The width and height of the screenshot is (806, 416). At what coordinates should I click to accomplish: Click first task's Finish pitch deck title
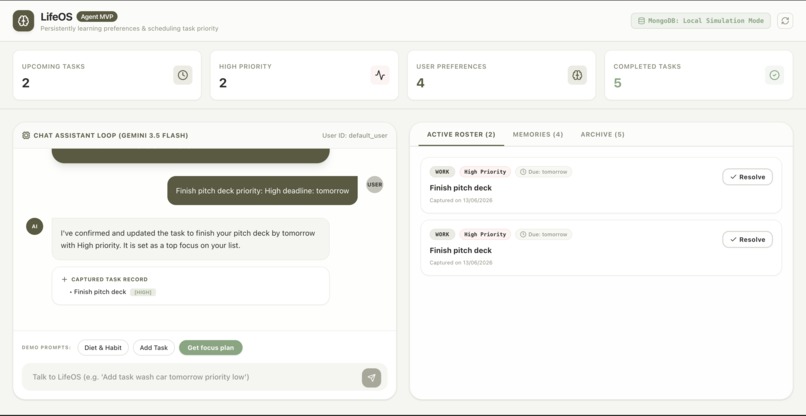461,188
